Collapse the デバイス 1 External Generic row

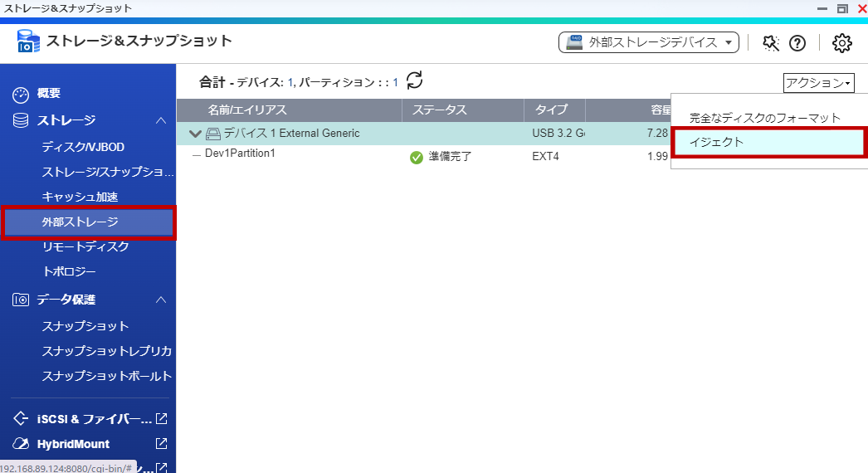click(195, 134)
